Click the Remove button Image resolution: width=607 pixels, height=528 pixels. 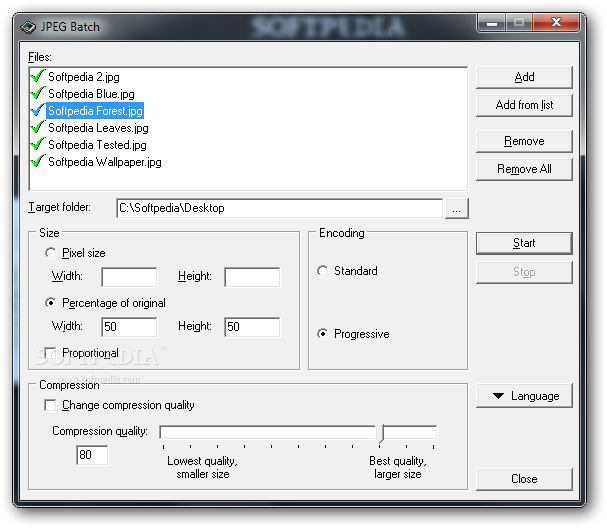click(524, 141)
